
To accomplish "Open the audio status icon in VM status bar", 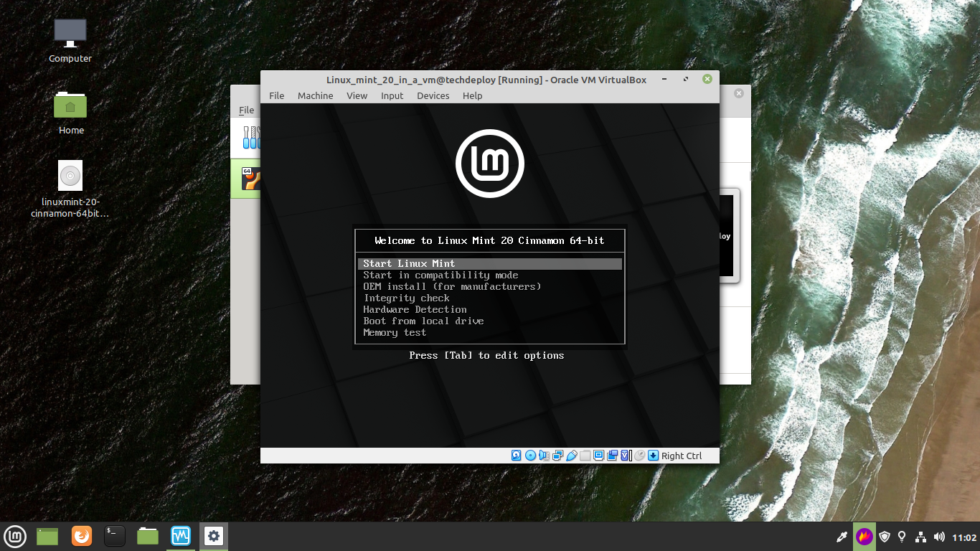I will tap(544, 456).
